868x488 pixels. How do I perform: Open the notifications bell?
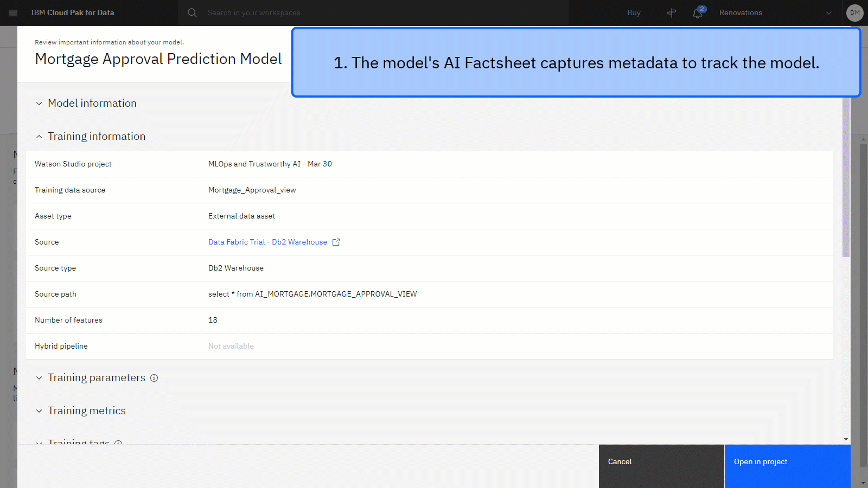(698, 13)
